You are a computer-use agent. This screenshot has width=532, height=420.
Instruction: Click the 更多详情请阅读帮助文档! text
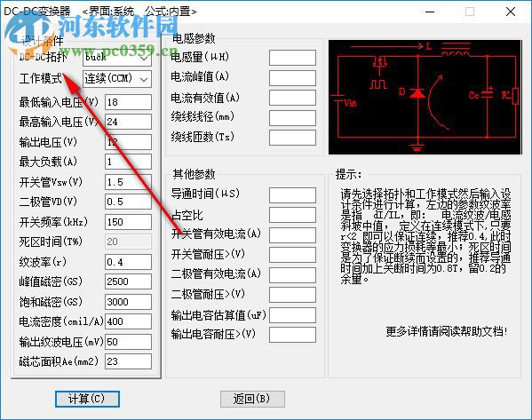pos(447,331)
